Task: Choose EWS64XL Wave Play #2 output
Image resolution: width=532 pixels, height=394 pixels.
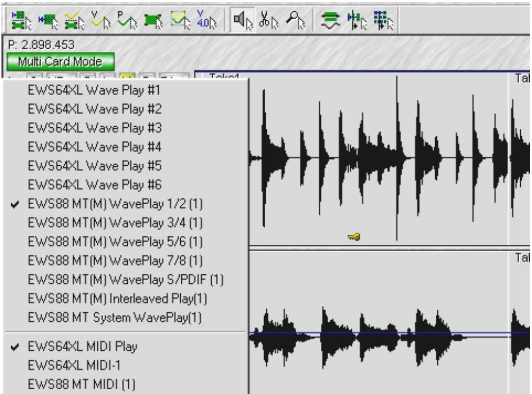Action: (x=126, y=109)
